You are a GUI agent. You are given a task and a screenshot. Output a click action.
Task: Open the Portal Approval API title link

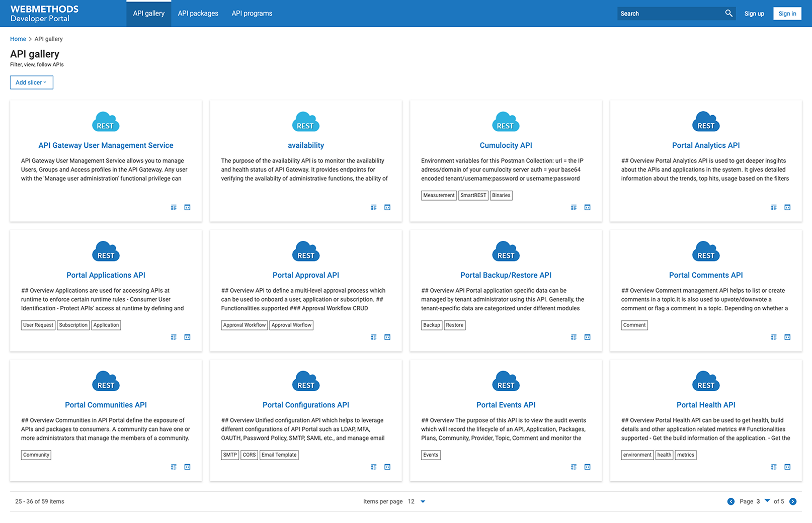point(306,275)
